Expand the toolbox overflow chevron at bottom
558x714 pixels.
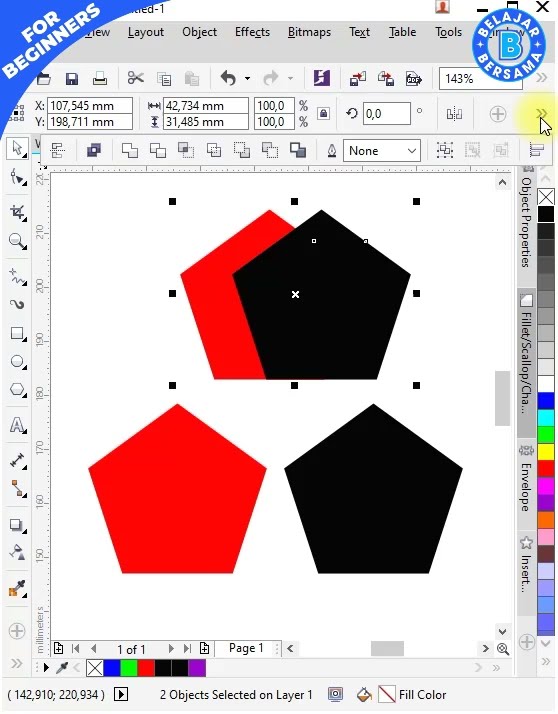16,663
